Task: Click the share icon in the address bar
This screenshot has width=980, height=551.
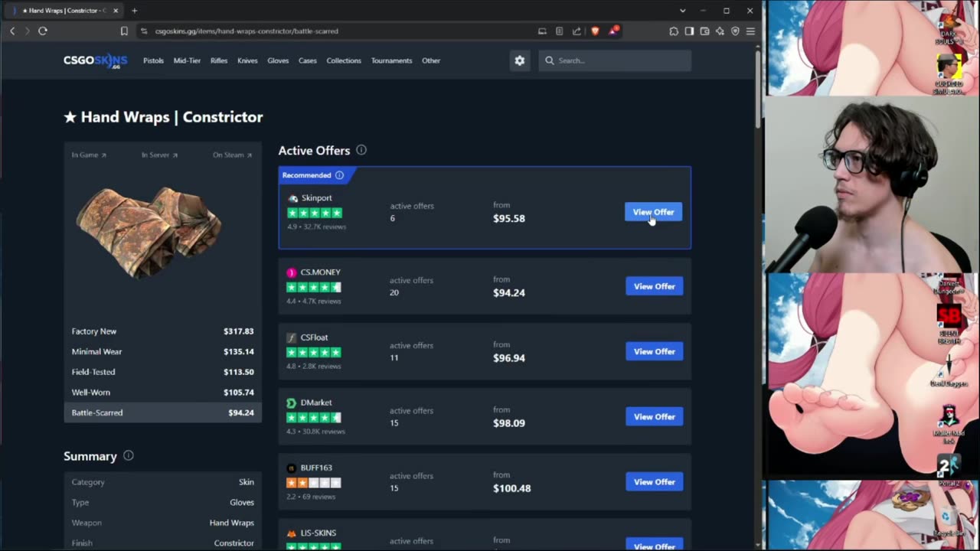Action: click(577, 31)
